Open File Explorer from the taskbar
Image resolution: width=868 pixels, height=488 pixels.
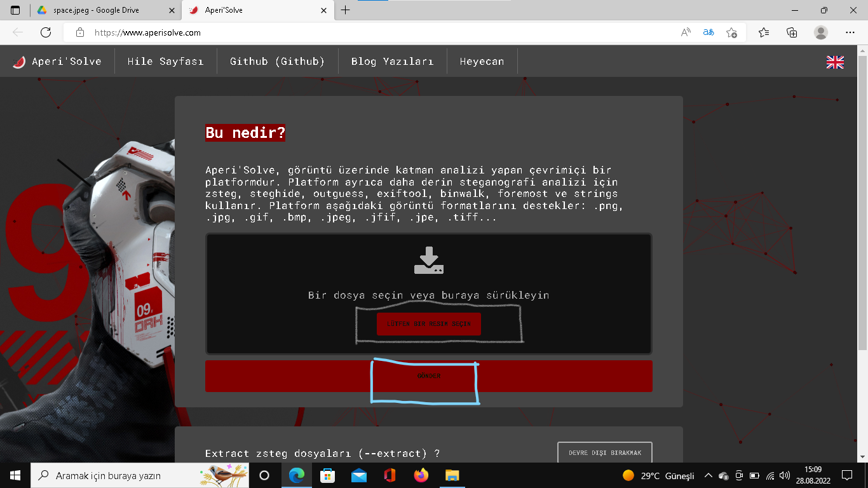pos(452,475)
